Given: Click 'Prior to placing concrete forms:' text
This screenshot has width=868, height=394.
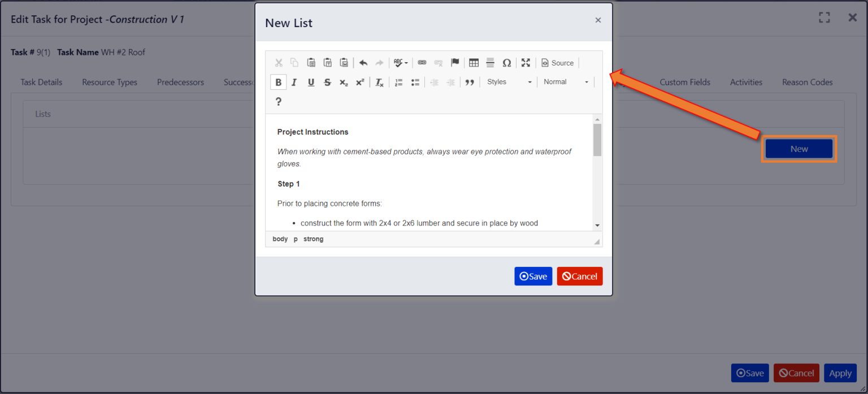Looking at the screenshot, I should (x=329, y=204).
